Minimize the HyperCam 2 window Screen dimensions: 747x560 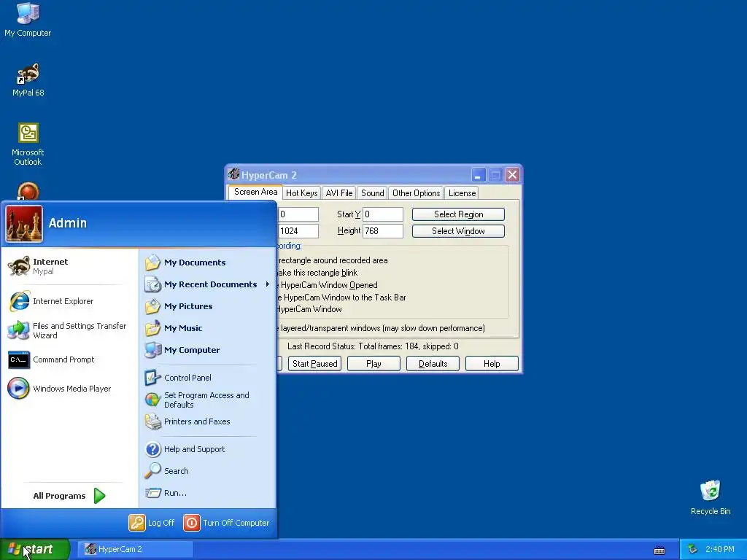[x=479, y=175]
